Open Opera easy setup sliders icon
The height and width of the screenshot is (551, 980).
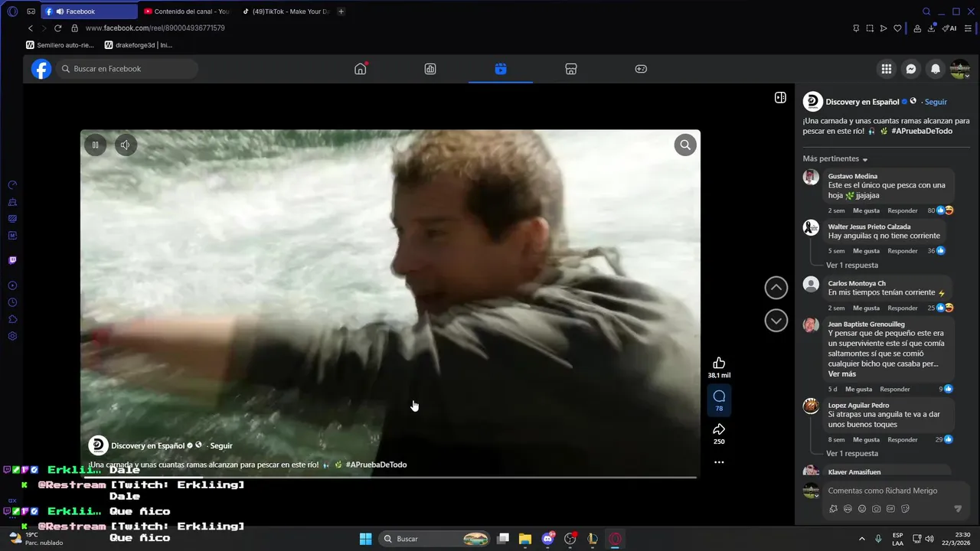point(969,28)
